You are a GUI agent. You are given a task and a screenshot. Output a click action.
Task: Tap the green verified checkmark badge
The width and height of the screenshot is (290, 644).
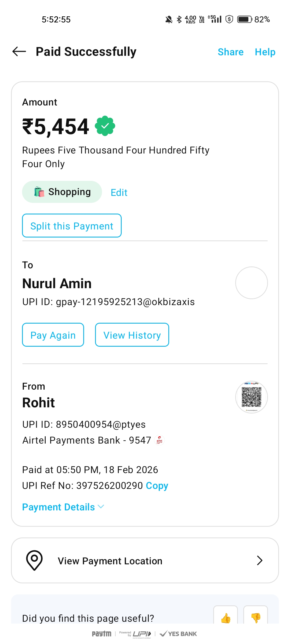[x=105, y=126]
